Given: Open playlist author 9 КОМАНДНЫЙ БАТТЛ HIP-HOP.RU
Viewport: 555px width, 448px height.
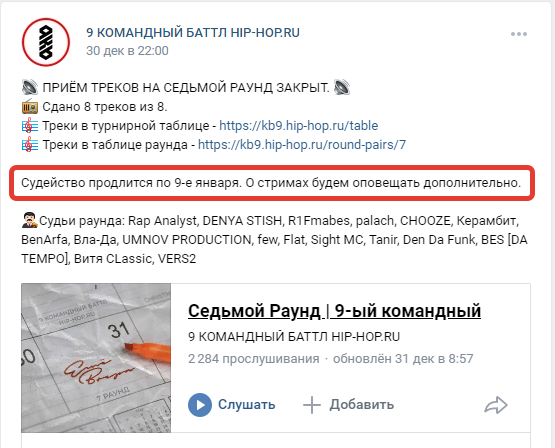Looking at the screenshot, I should pos(293,336).
